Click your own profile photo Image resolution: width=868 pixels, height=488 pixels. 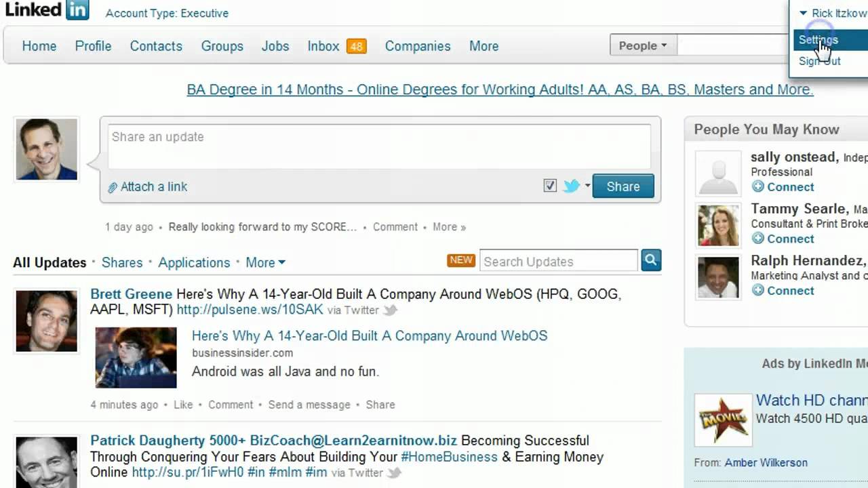point(47,149)
